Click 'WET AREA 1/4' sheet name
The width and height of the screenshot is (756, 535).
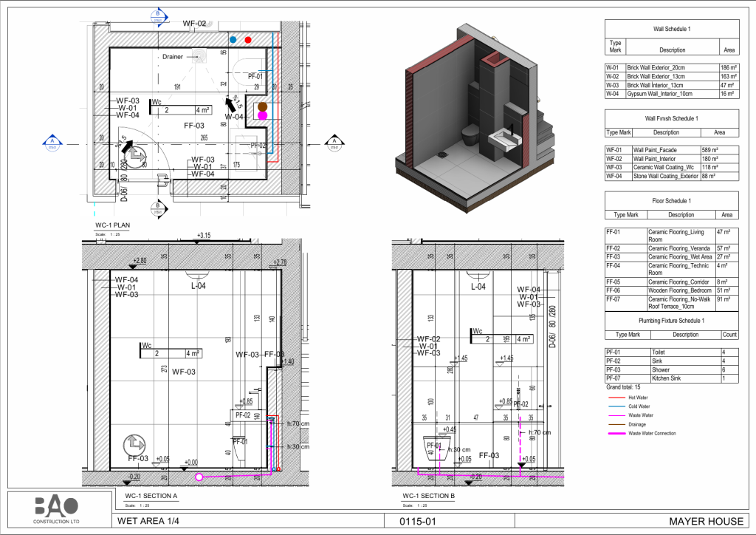click(x=148, y=521)
